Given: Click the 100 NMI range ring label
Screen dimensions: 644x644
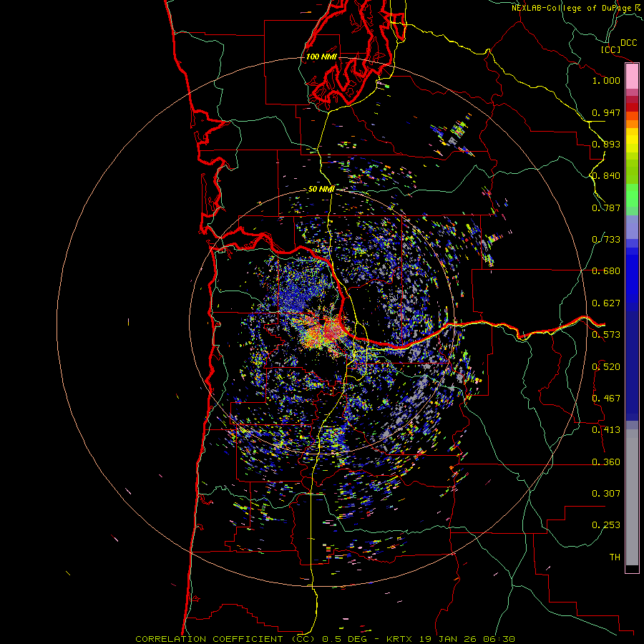Looking at the screenshot, I should [321, 57].
